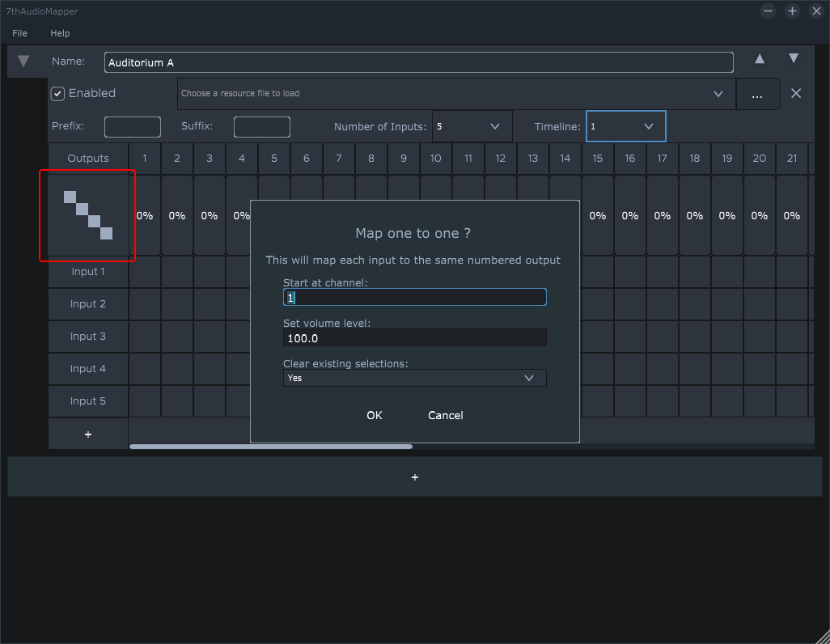Click output column header 3
830x644 pixels.
209,159
